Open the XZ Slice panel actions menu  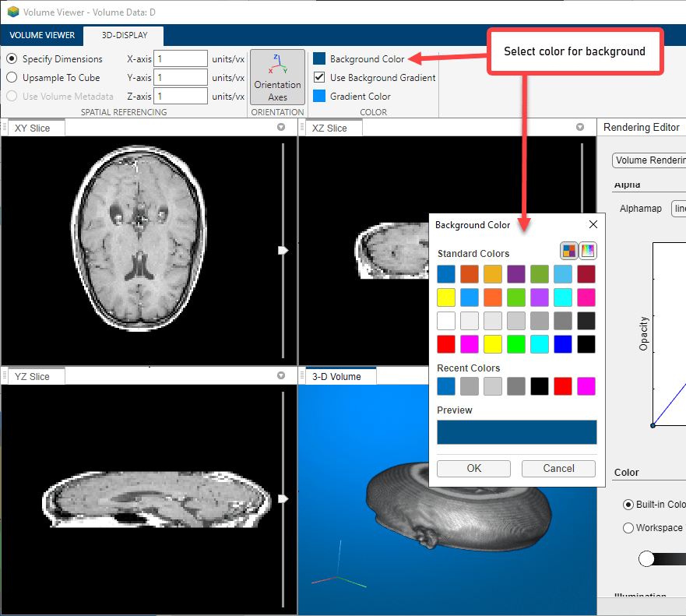click(x=580, y=127)
